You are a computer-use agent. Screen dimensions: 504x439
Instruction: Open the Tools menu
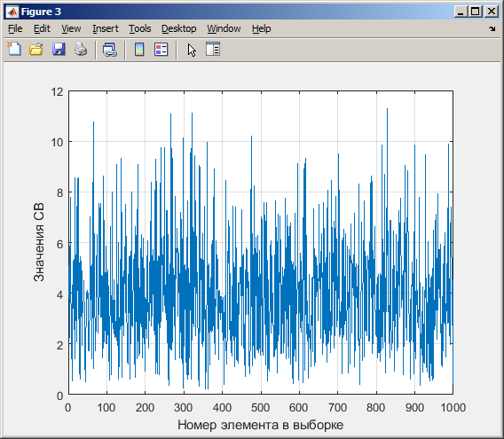pos(140,28)
